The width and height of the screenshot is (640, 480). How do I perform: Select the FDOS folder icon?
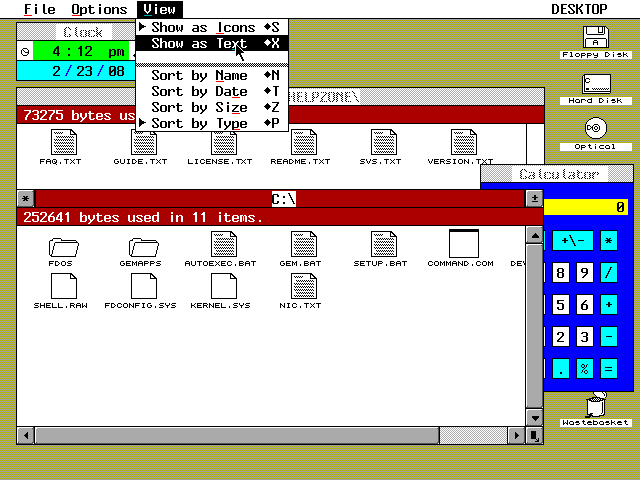click(x=64, y=247)
